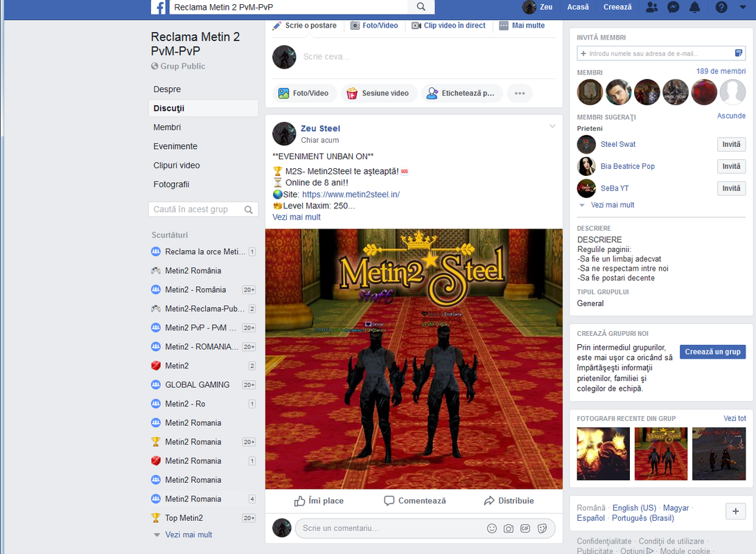Expand suggested members Vezi mai mult
Screen dimensions: 756x554
pyautogui.click(x=613, y=205)
